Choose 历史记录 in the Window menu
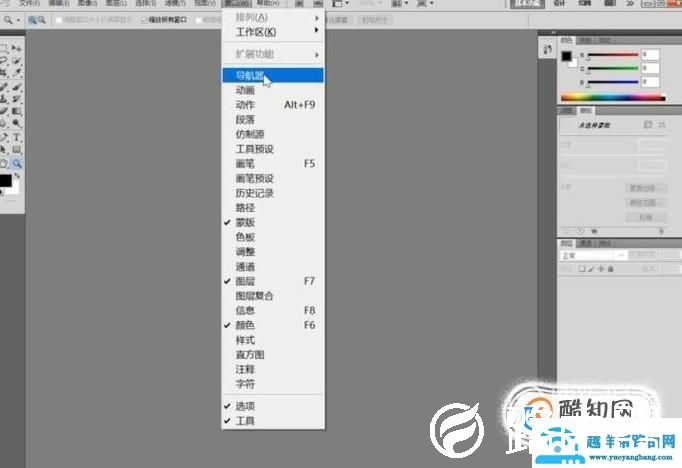 (x=273, y=193)
